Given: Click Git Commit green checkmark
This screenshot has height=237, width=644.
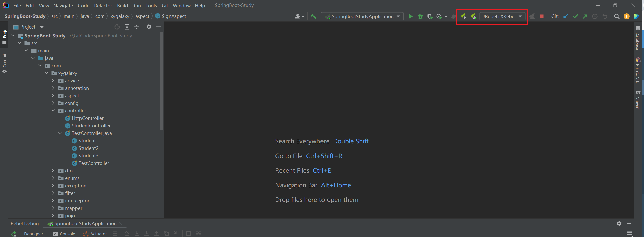Looking at the screenshot, I should click(575, 16).
